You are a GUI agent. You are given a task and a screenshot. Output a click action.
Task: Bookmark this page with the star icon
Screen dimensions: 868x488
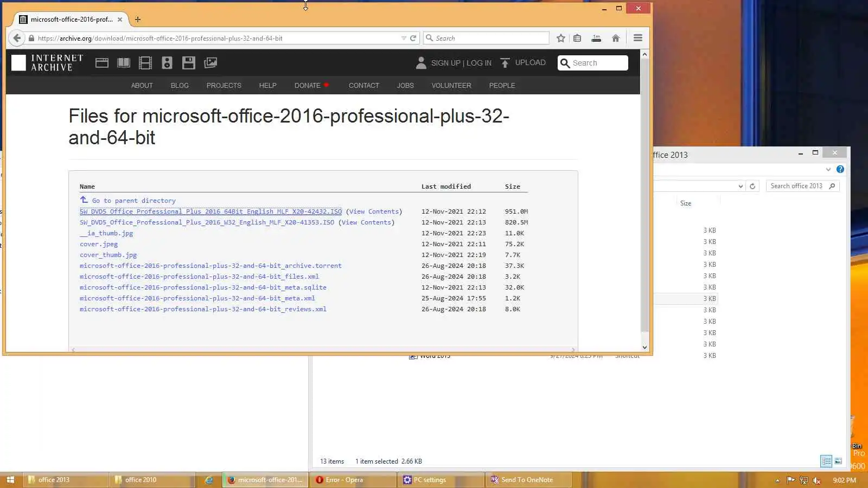(x=561, y=38)
